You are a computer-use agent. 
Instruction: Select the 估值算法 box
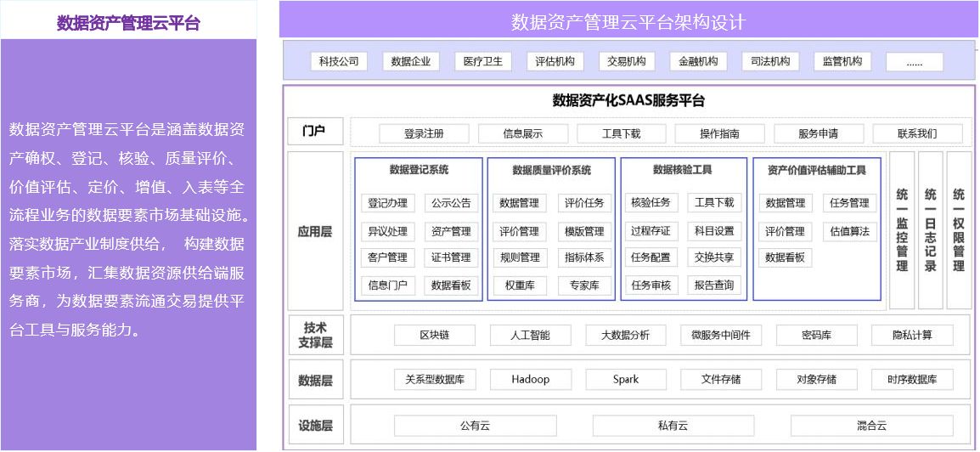pos(849,231)
